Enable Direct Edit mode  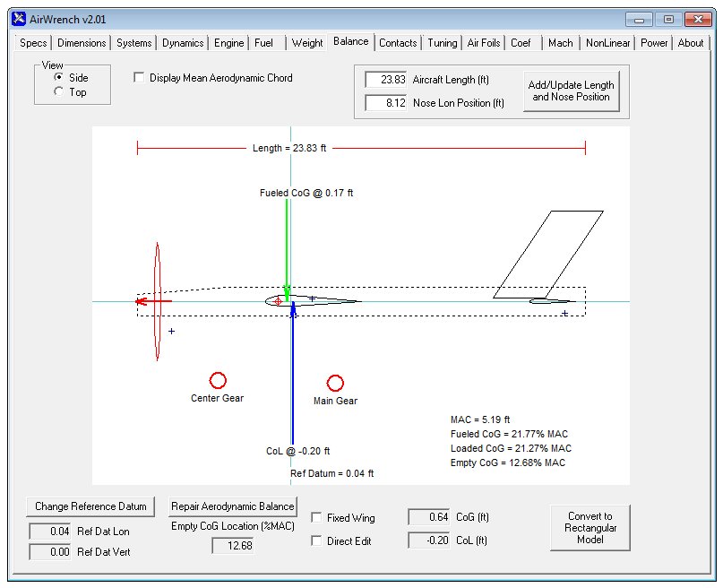pos(317,539)
